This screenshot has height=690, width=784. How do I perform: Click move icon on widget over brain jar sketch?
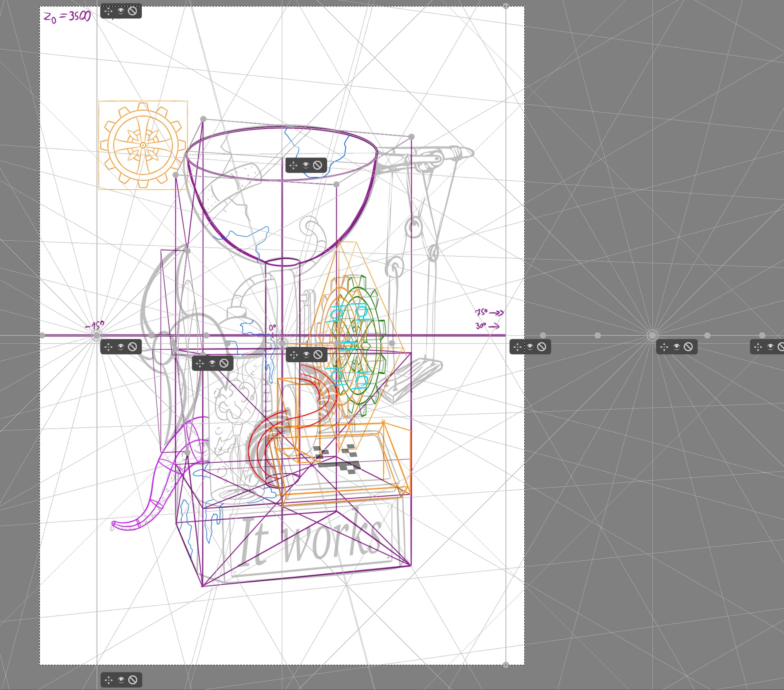pos(200,363)
